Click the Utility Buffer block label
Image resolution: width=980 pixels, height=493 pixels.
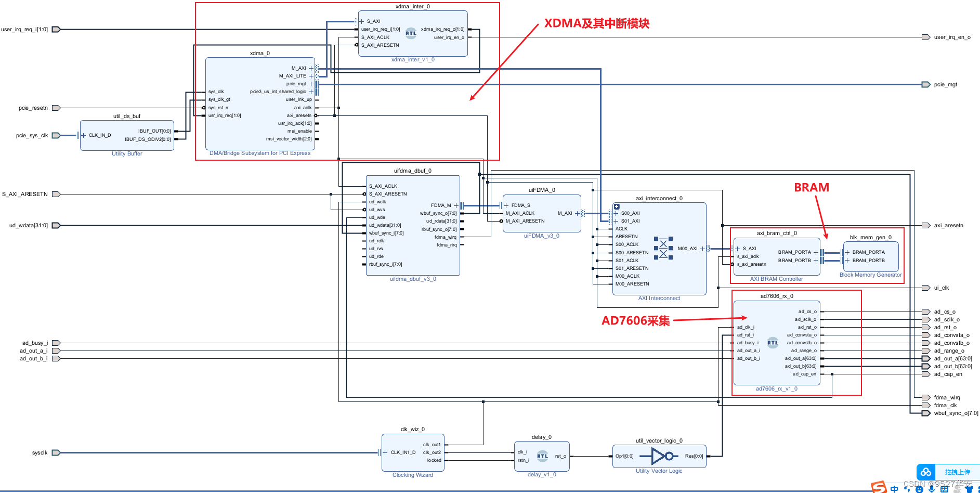pos(127,153)
